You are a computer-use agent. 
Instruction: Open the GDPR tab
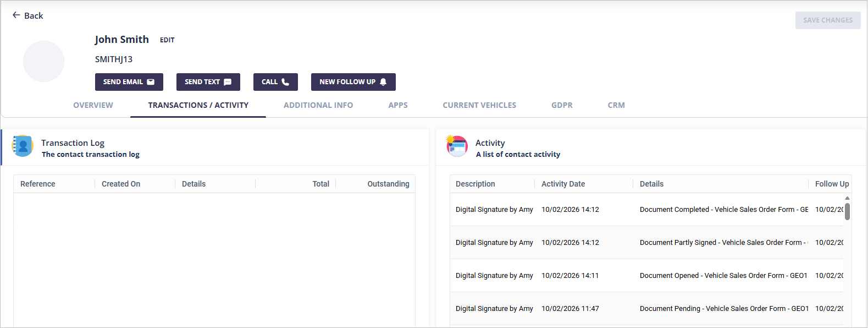pos(562,105)
